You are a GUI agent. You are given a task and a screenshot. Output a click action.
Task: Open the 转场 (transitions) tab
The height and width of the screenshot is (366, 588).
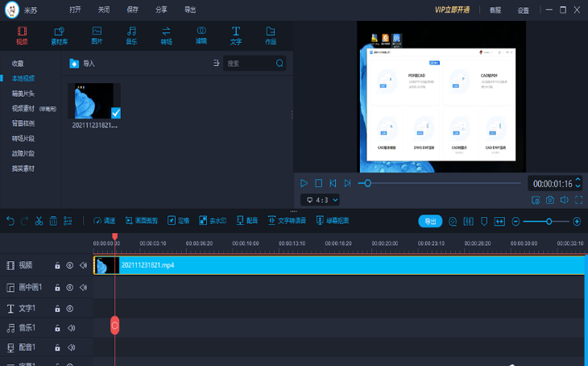pos(166,36)
